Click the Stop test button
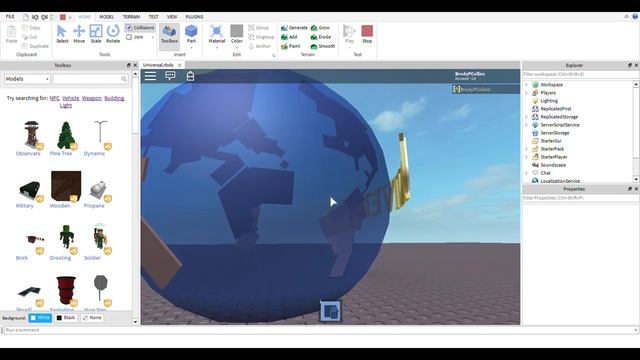 tap(367, 34)
